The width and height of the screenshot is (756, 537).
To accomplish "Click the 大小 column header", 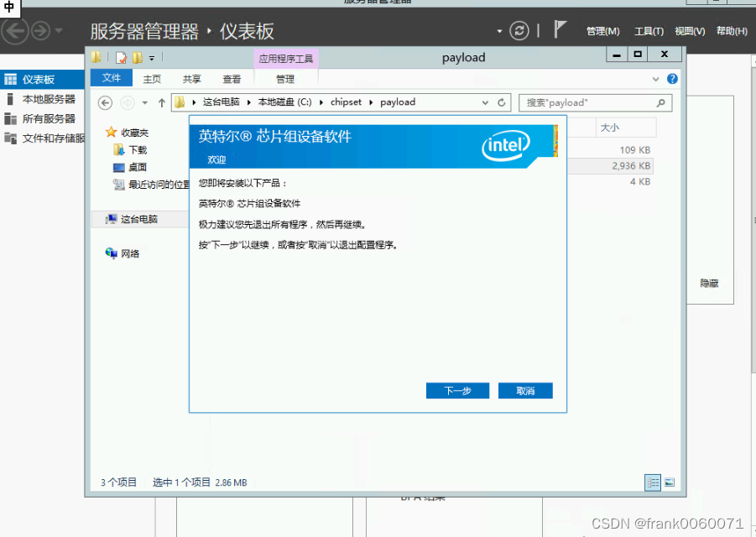I will click(x=626, y=128).
